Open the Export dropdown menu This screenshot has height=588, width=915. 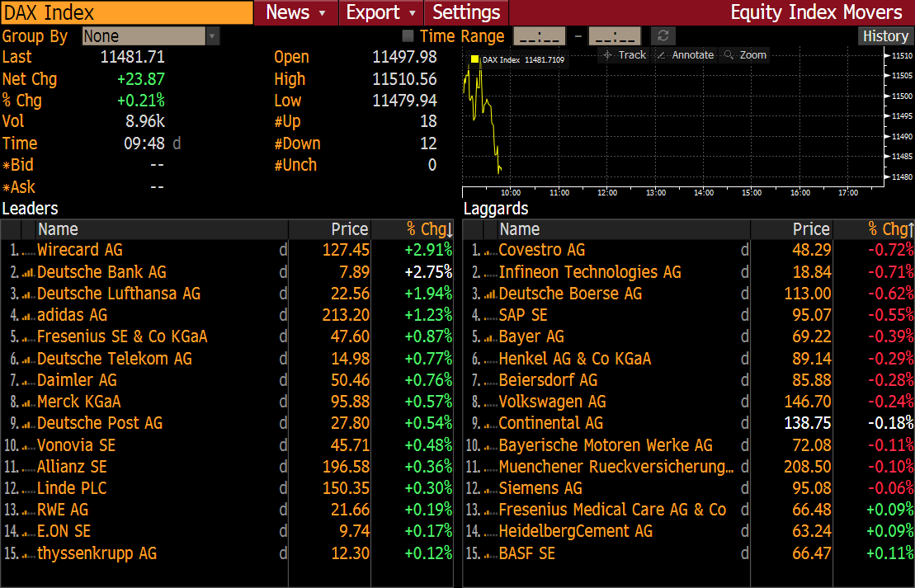click(381, 12)
